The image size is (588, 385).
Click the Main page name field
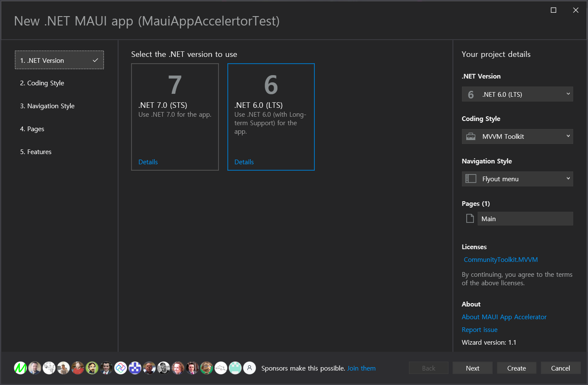(x=525, y=219)
